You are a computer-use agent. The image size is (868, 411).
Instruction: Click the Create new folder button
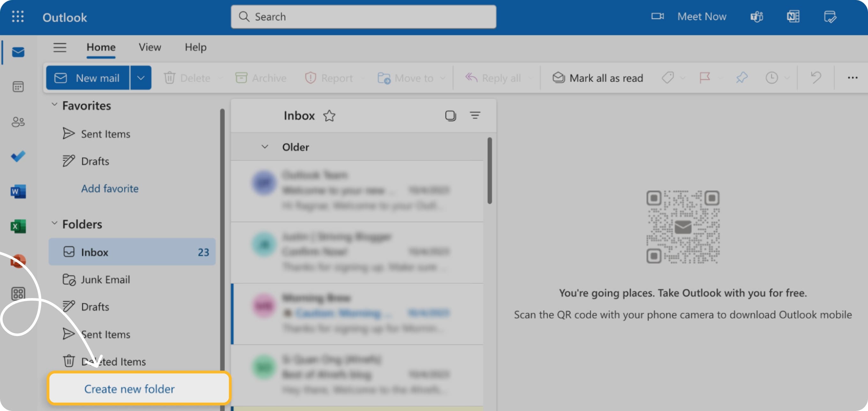pyautogui.click(x=129, y=389)
